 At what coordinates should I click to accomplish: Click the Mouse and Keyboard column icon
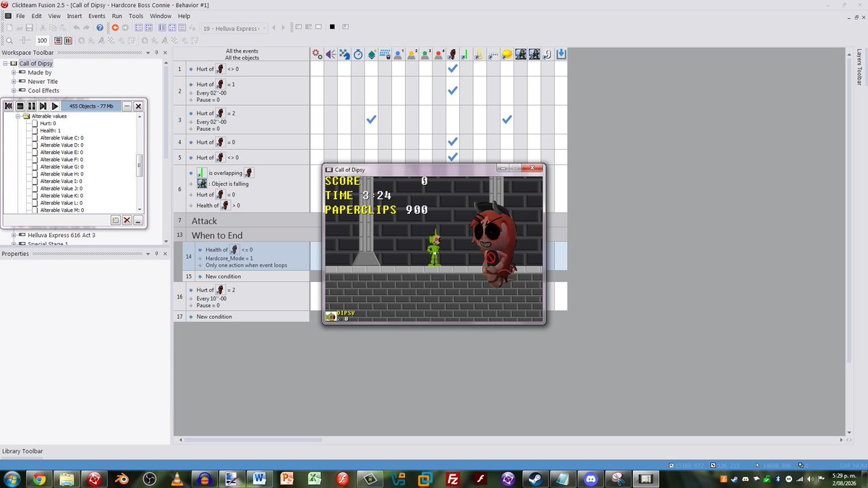pyautogui.click(x=385, y=54)
